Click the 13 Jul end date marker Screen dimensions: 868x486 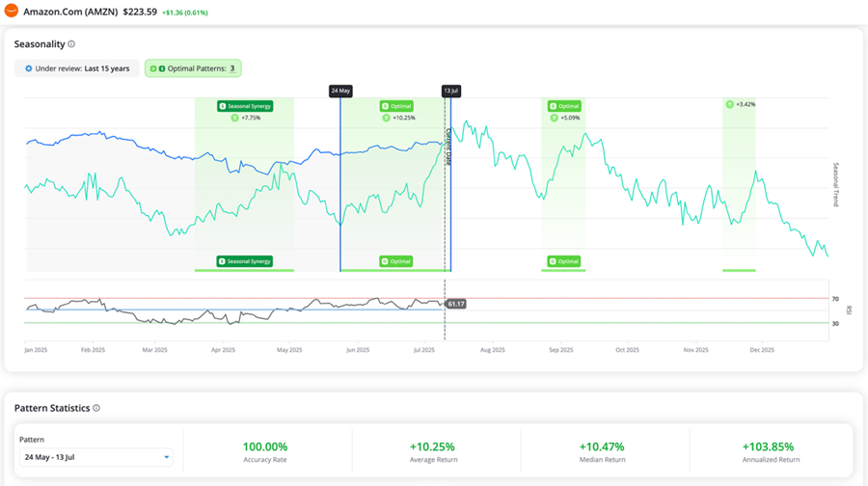coord(450,91)
